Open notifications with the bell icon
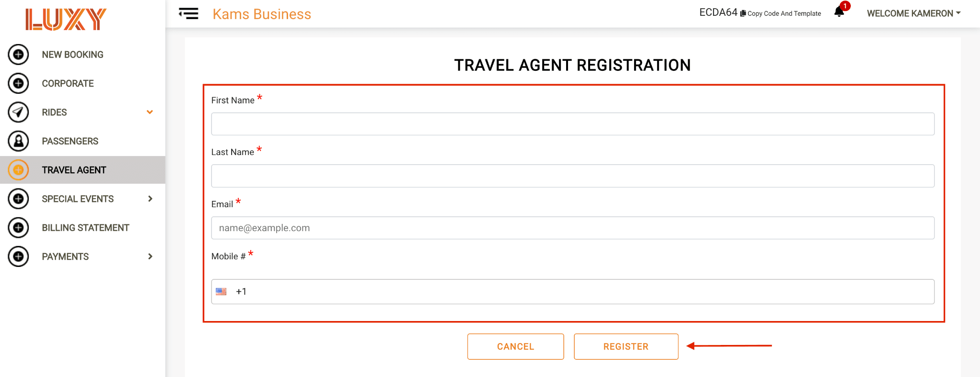The image size is (980, 377). [839, 11]
